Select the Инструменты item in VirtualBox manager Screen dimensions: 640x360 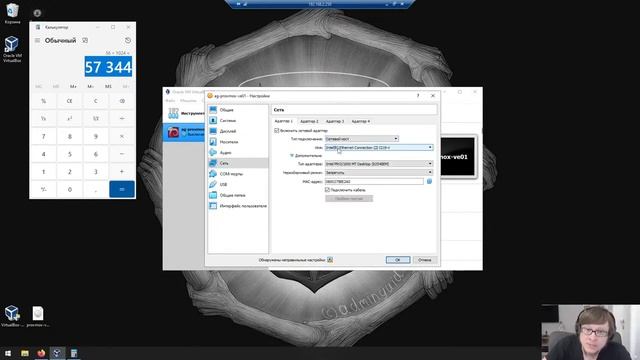coord(185,113)
